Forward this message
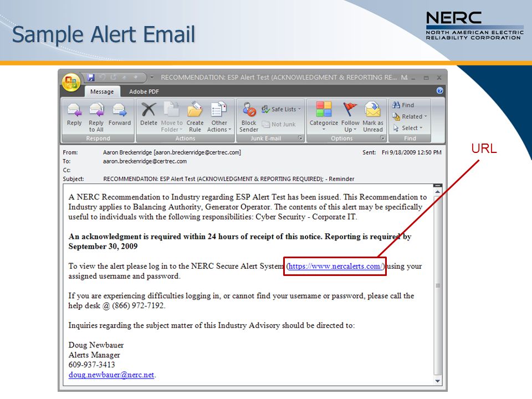532x399 pixels. point(120,114)
